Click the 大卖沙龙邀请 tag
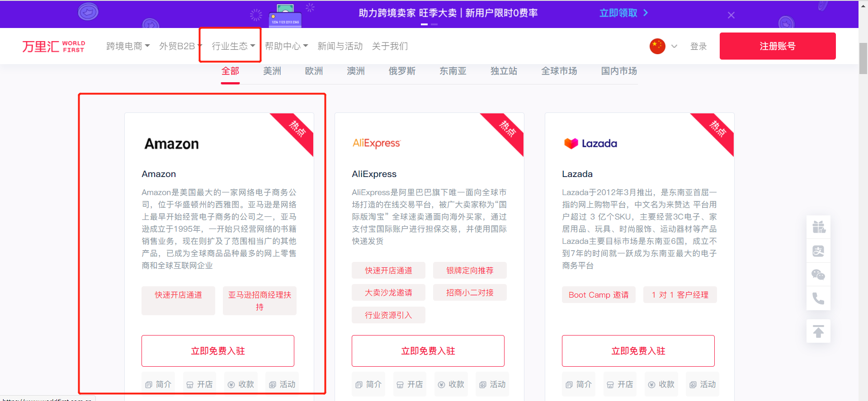The height and width of the screenshot is (401, 868). 388,293
